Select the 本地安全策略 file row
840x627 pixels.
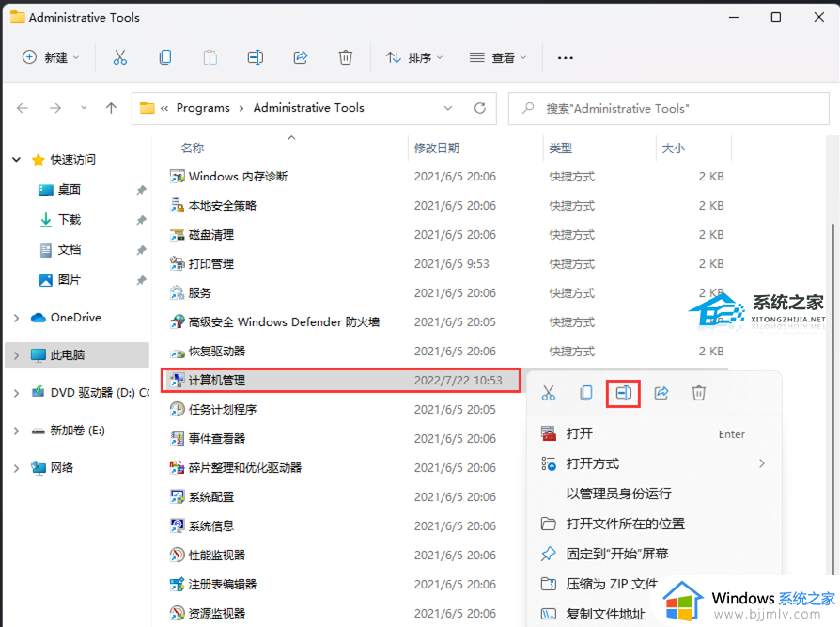click(x=447, y=205)
